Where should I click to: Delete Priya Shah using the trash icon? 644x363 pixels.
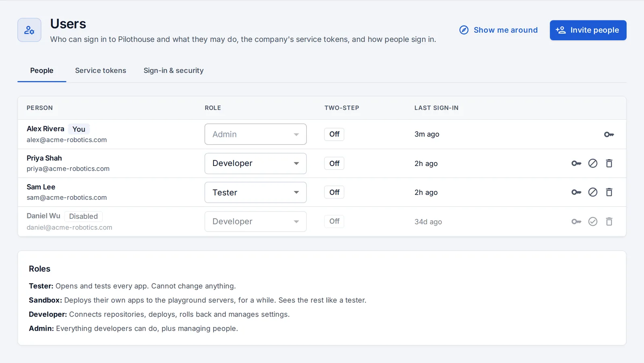tap(609, 163)
